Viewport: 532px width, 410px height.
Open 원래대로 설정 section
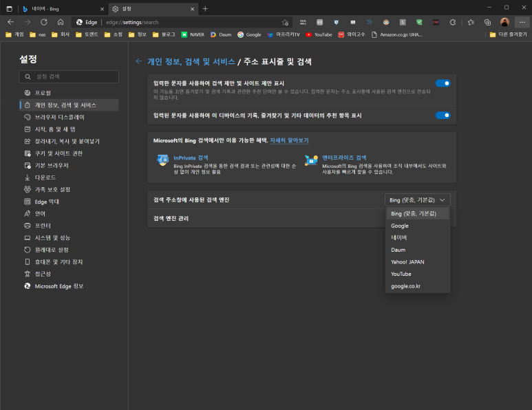69,250
